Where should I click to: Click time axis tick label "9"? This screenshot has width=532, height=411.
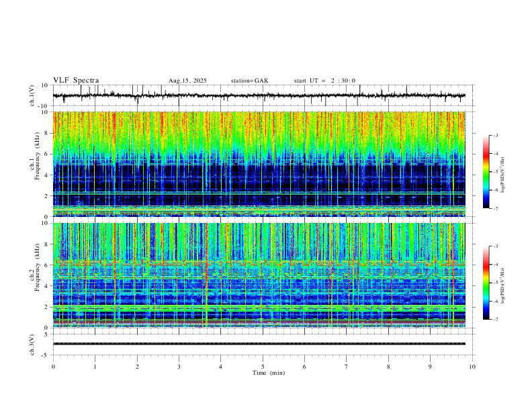click(430, 367)
